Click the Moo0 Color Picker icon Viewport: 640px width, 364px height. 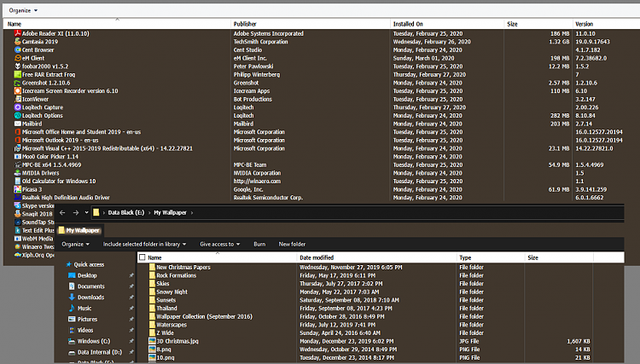[18, 157]
